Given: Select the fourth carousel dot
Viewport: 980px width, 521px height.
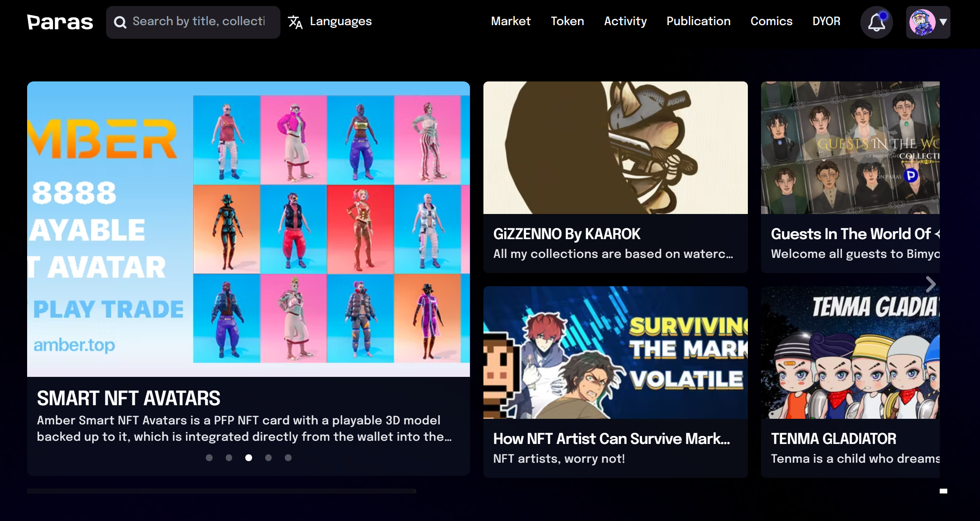Looking at the screenshot, I should coord(268,458).
